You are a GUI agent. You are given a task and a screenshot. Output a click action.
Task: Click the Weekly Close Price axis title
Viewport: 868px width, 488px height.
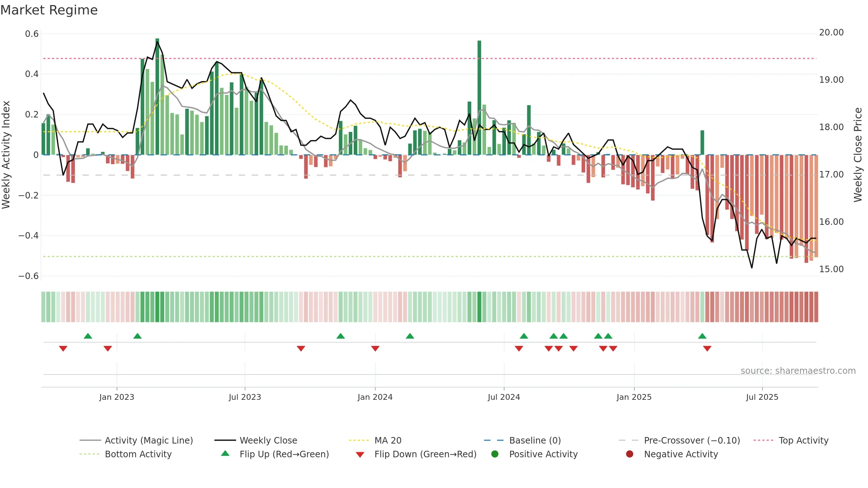858,155
